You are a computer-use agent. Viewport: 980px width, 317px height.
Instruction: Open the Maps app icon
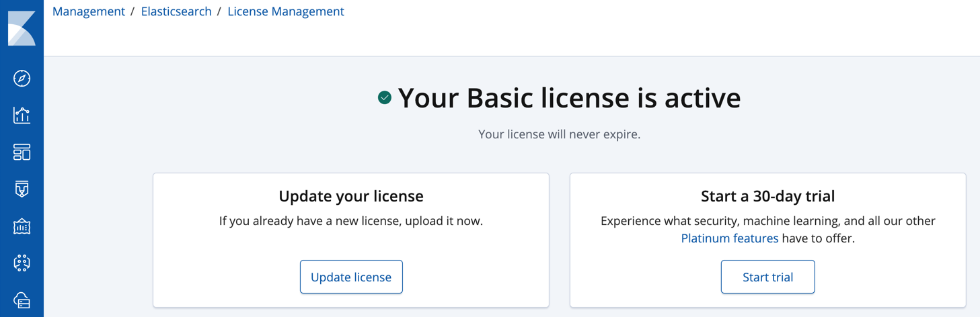click(x=22, y=226)
